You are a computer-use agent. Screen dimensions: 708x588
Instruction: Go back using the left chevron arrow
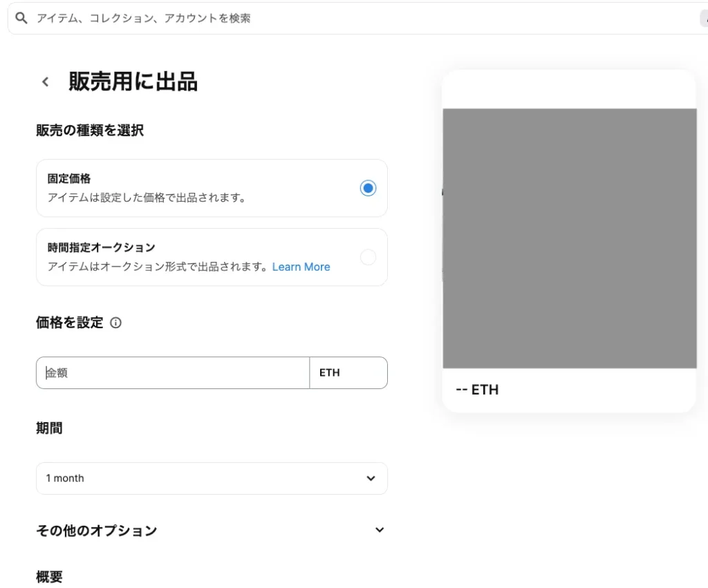(46, 82)
